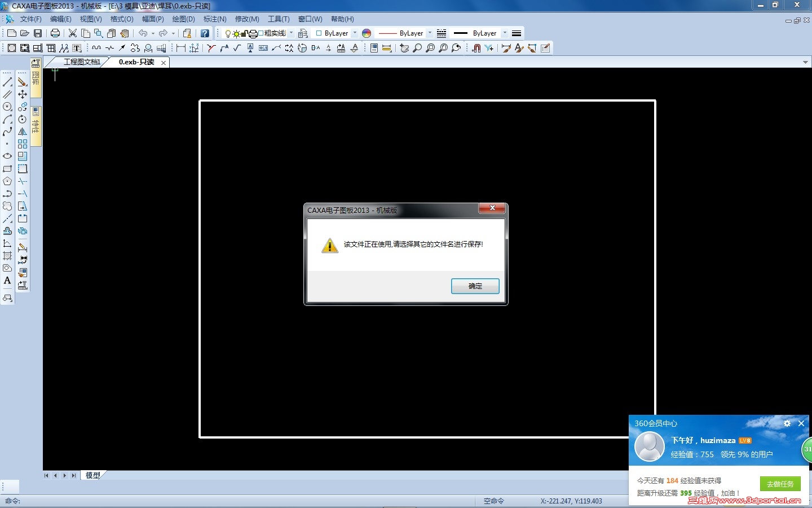Open the 帮助(H) menu
The image size is (812, 508).
pos(342,19)
